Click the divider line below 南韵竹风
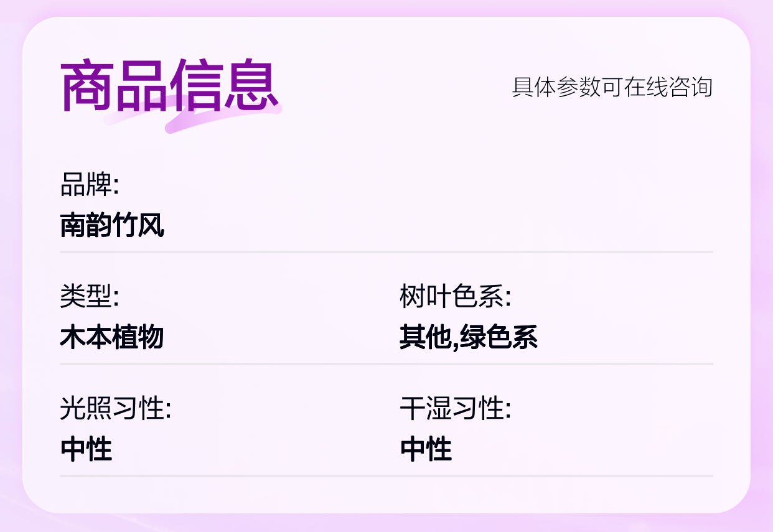 pyautogui.click(x=386, y=252)
